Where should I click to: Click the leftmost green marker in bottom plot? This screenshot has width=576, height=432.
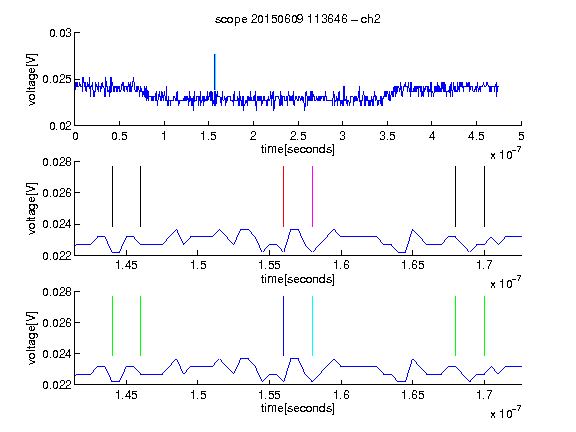point(112,326)
